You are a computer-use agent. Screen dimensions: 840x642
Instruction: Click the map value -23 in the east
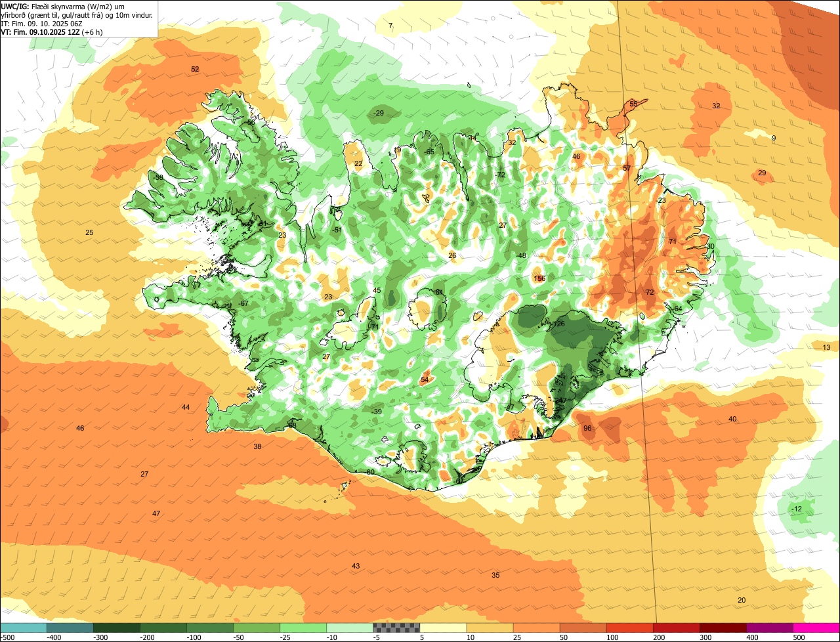point(661,201)
